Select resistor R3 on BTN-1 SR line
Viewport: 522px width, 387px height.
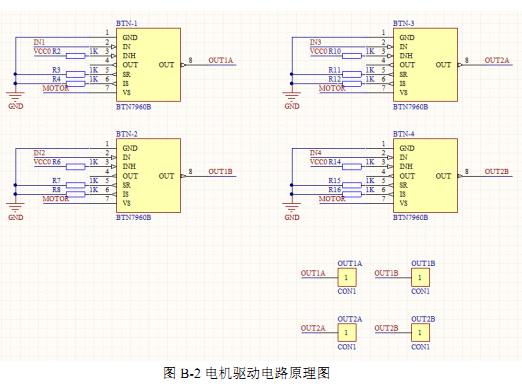tap(76, 74)
